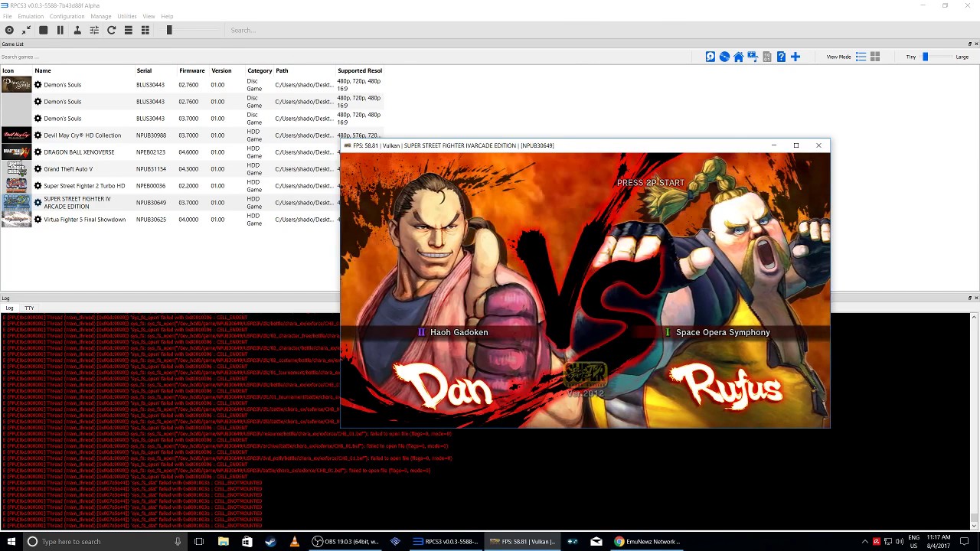The width and height of the screenshot is (980, 551).
Task: Click Devil May Cry game thumbnail icon
Action: point(16,135)
